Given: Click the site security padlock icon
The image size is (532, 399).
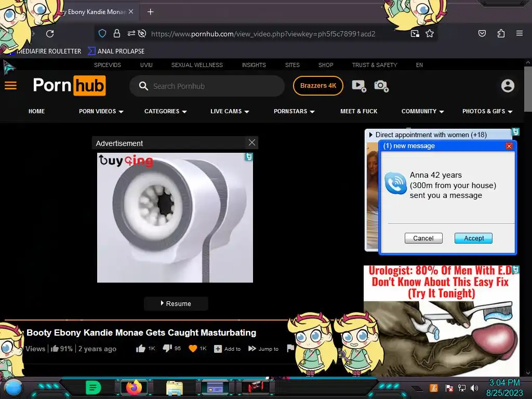Looking at the screenshot, I should click(117, 33).
